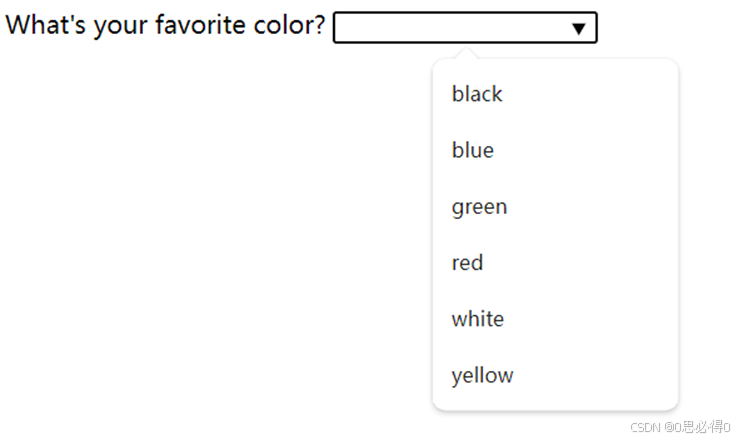The image size is (743, 440).
Task: Choose the option between red and yellow
Action: 478,319
